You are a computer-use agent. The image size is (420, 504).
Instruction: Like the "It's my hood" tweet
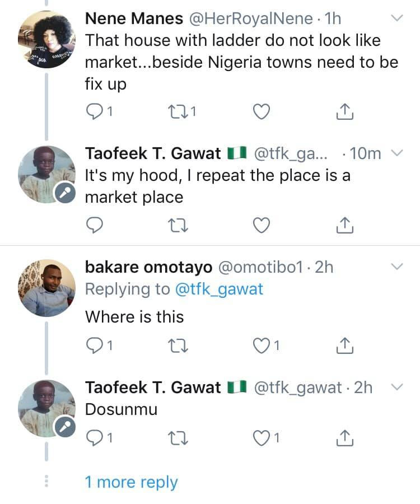click(262, 225)
